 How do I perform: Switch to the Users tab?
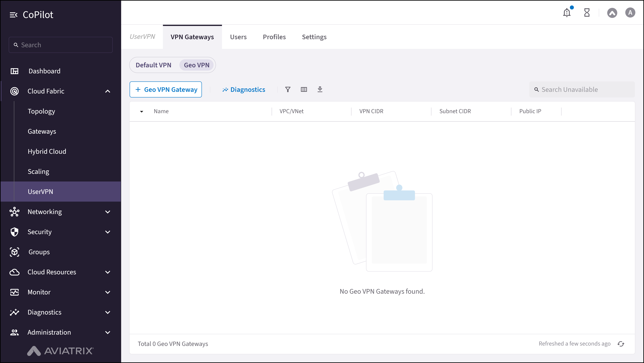[238, 37]
